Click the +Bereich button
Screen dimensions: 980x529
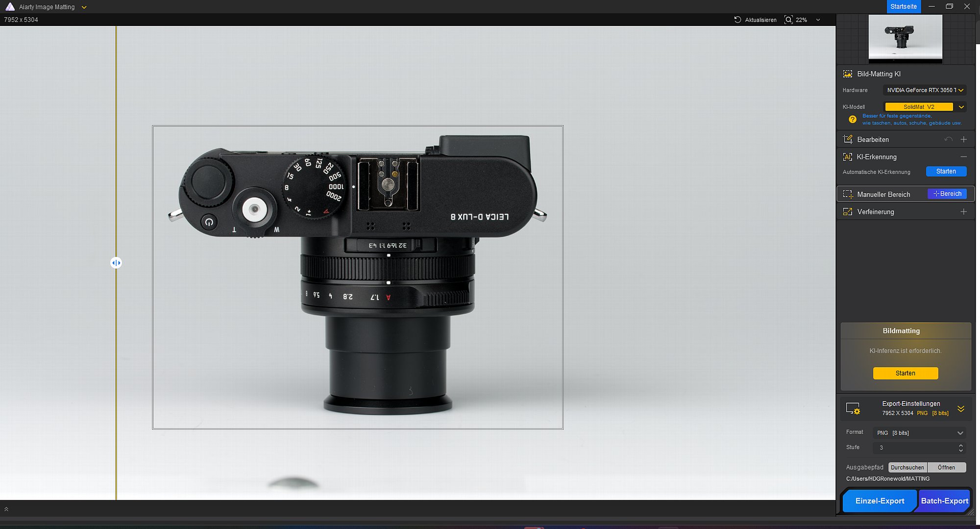(x=947, y=194)
